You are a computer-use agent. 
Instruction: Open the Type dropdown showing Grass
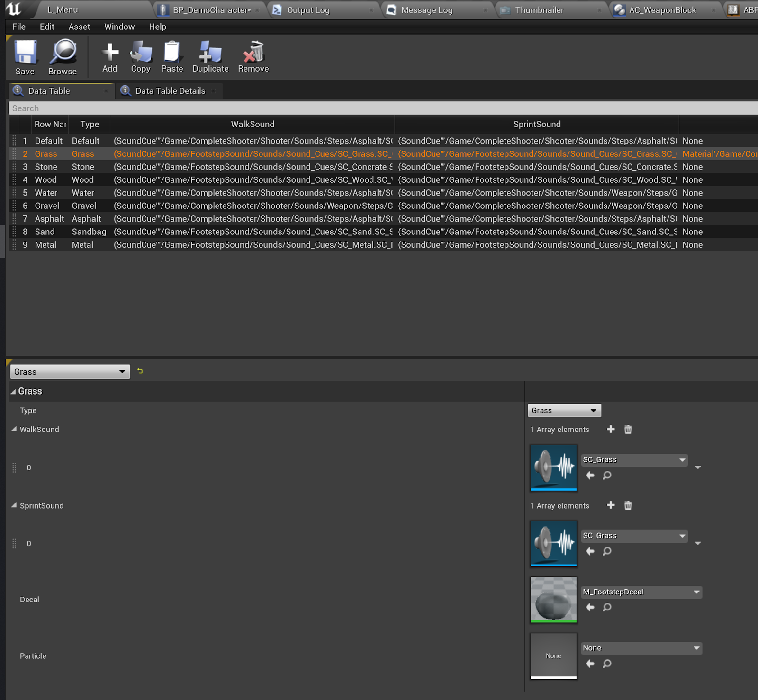pyautogui.click(x=564, y=410)
